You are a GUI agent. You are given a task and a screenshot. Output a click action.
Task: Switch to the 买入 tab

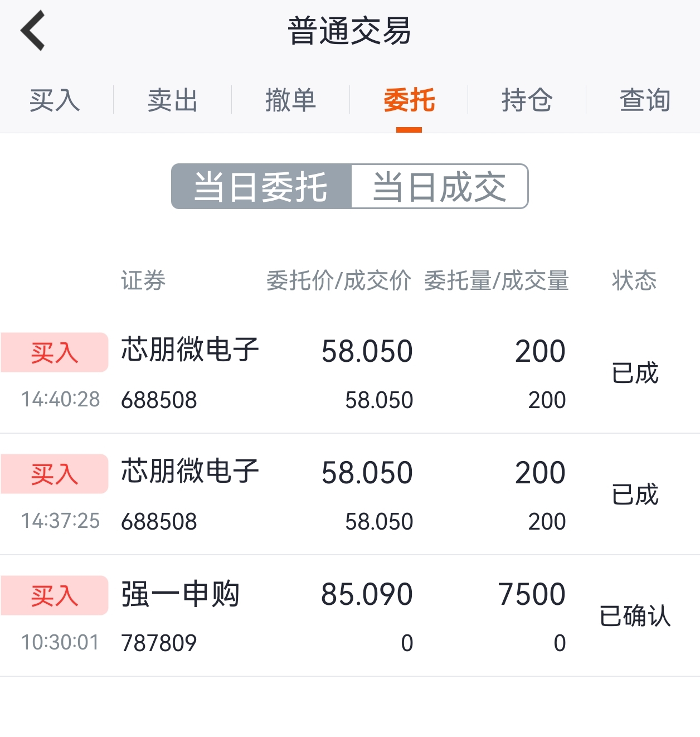pos(55,101)
